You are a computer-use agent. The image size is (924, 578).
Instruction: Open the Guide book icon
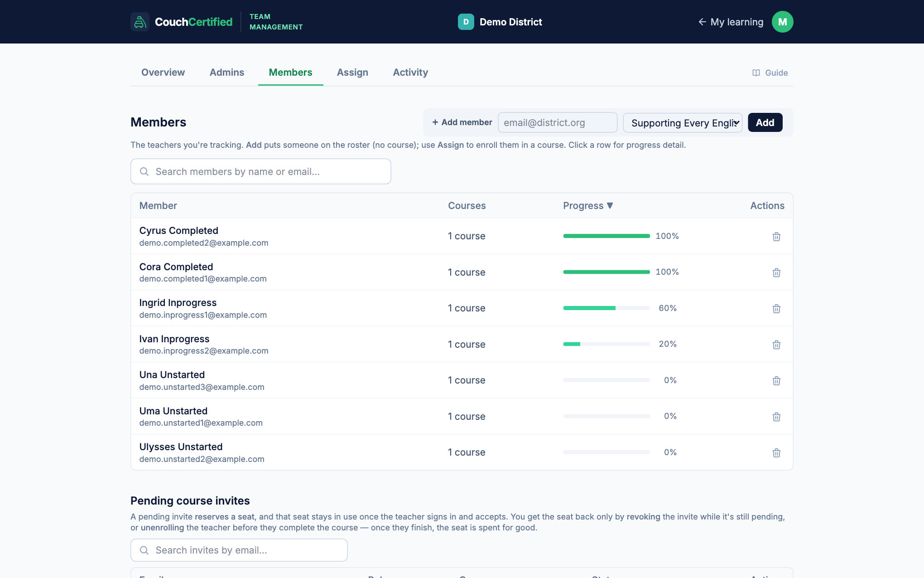pyautogui.click(x=756, y=73)
